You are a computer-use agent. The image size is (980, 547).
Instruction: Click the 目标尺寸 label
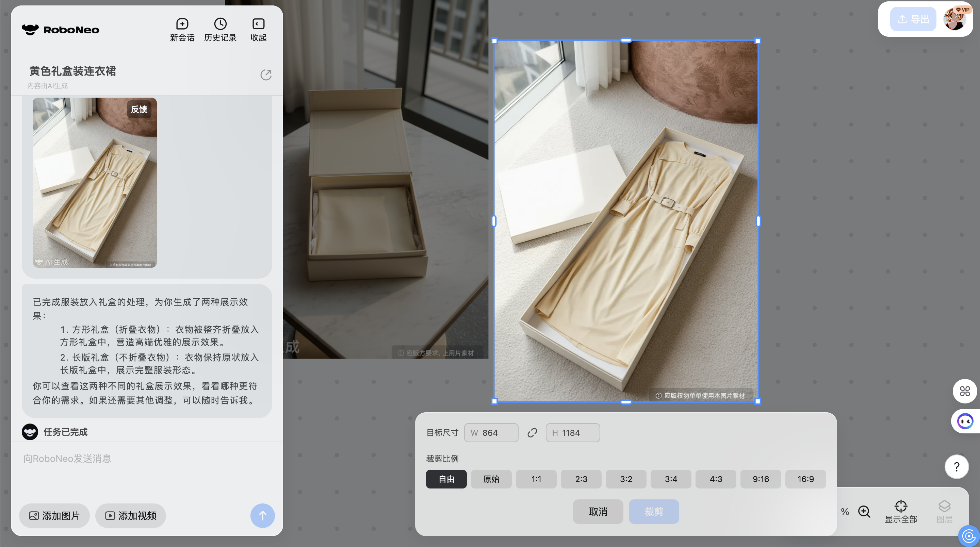[442, 432]
